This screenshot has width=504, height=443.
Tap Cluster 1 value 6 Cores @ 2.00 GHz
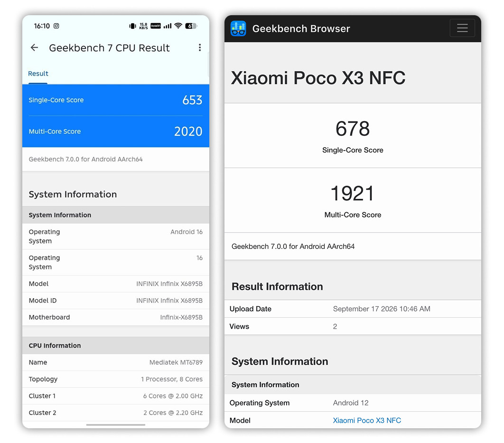[173, 396]
